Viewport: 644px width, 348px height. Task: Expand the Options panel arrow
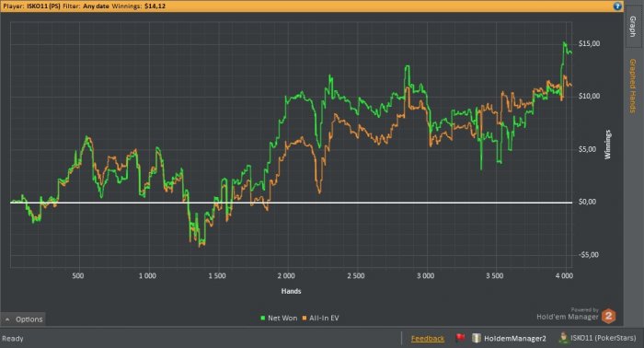coord(7,319)
